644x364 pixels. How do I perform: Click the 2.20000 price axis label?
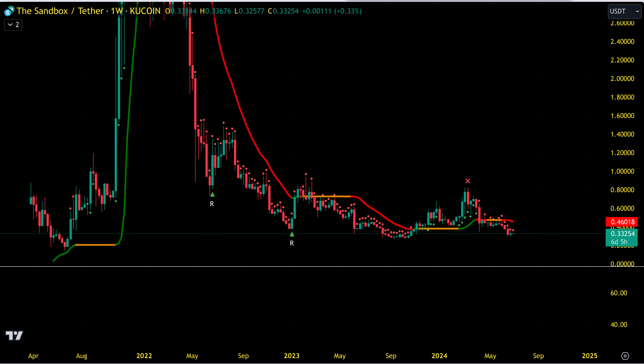click(x=622, y=60)
